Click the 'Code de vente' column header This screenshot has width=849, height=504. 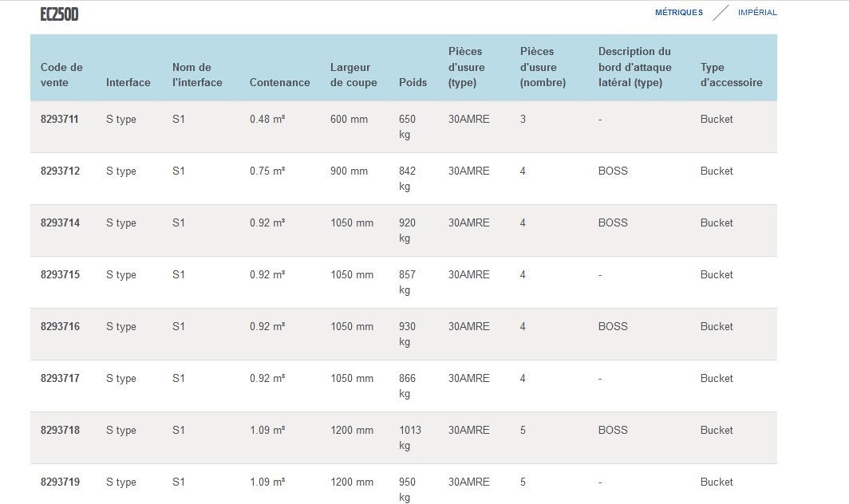click(61, 75)
